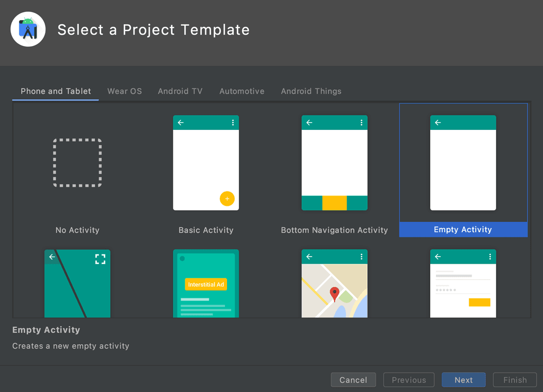Click the Next button
The width and height of the screenshot is (543, 392).
[x=463, y=380]
